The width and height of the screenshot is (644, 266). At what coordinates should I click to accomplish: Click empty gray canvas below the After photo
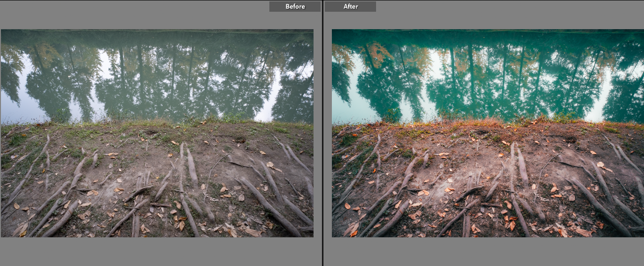pos(488,251)
